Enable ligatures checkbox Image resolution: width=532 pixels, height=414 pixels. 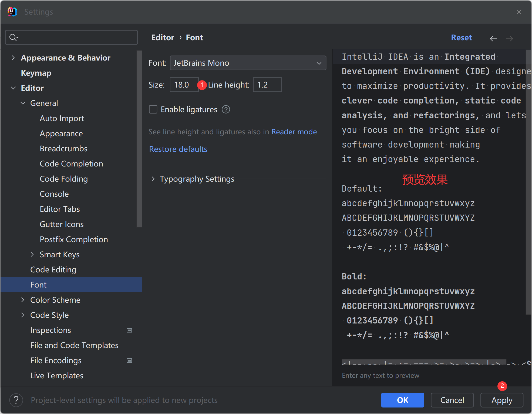[x=153, y=109]
